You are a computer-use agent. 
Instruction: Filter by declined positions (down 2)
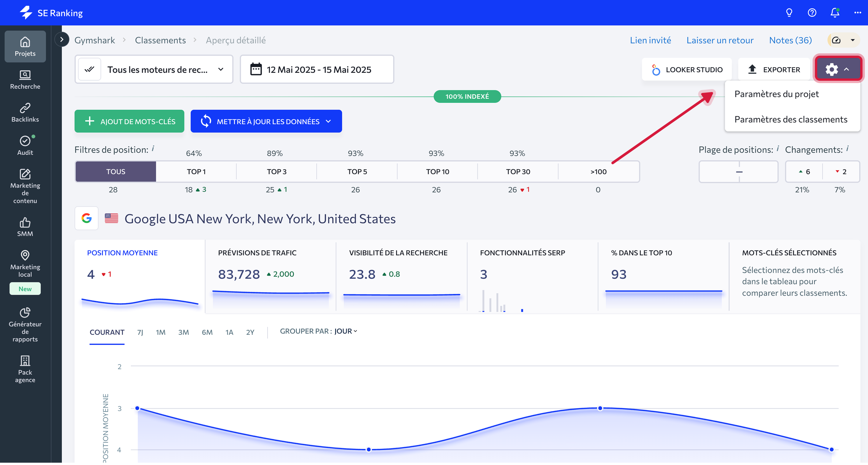point(841,172)
